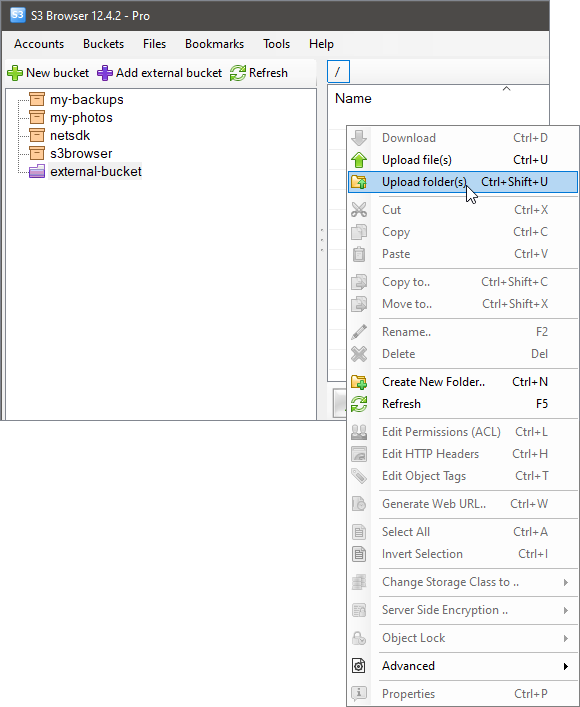Click Invert Selection in context menu
This screenshot has width=580, height=707.
pos(463,554)
